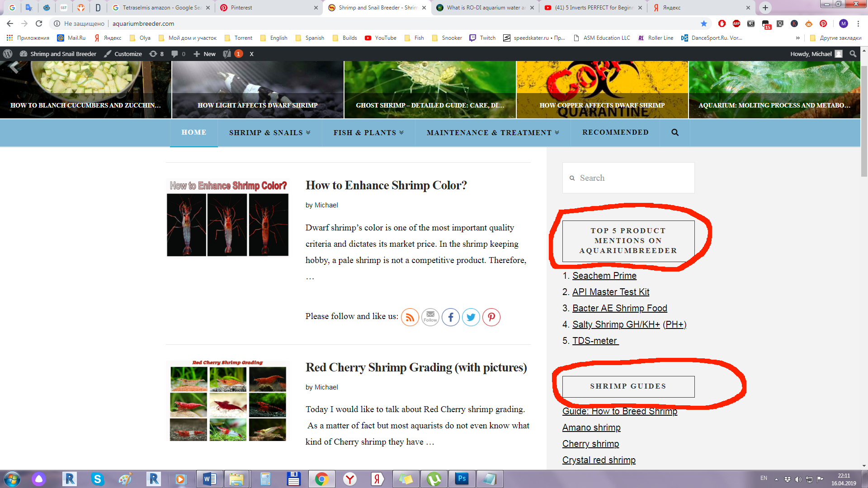
Task: Expand Maintenance & Treatment dropdown menu
Action: 493,132
